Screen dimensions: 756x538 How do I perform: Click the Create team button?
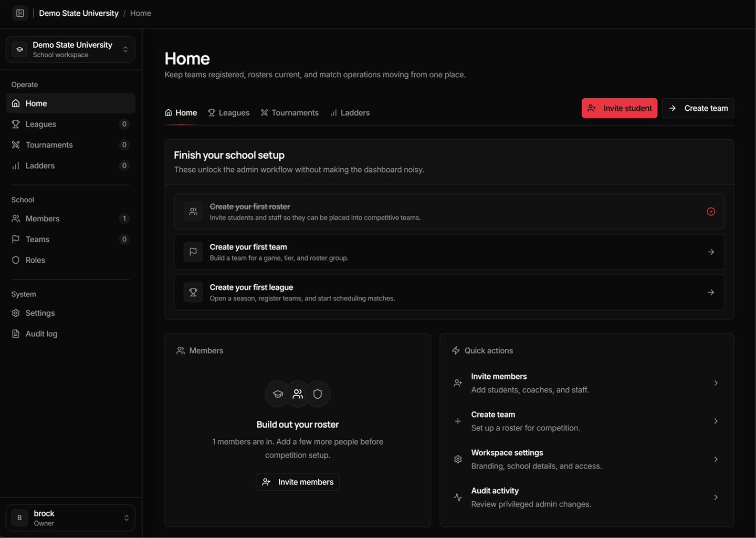(x=698, y=108)
